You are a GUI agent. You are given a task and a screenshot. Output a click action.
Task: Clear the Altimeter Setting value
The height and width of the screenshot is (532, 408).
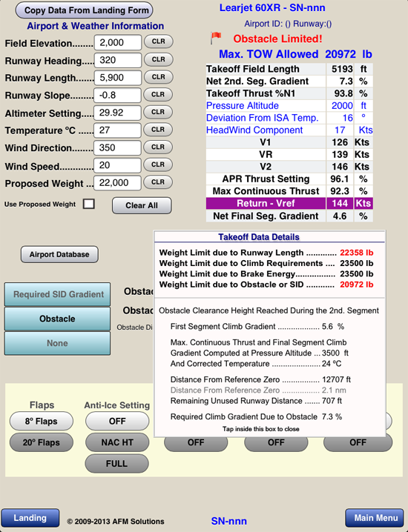(158, 112)
